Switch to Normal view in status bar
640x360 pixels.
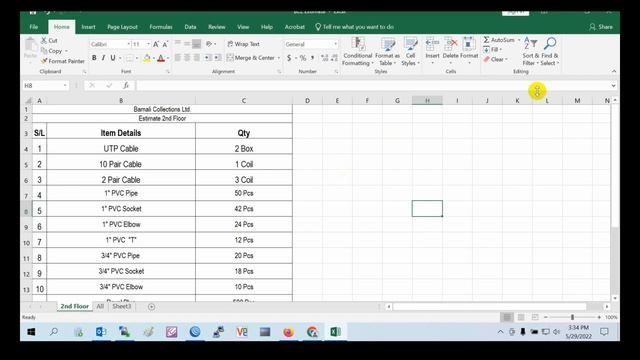(x=507, y=317)
